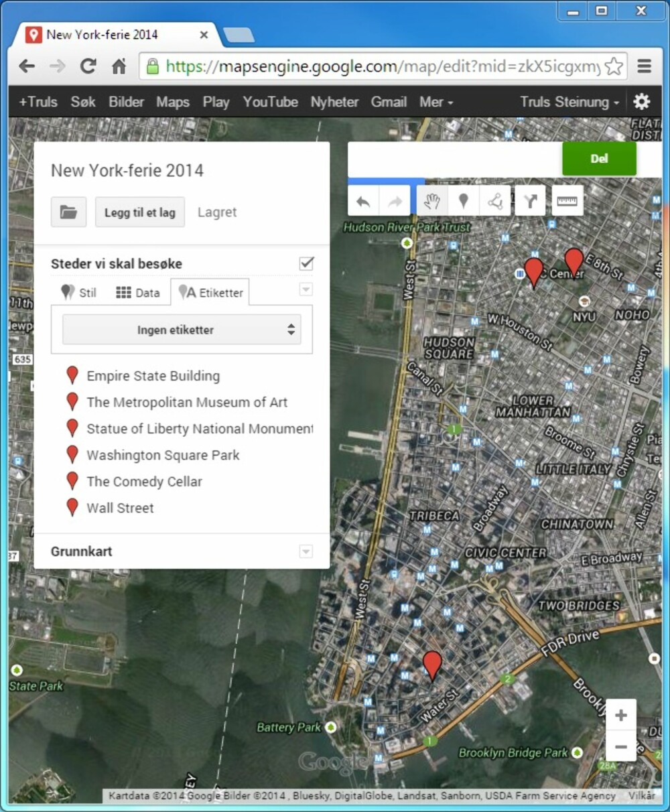Close the New York-ferie 2014 tab
The width and height of the screenshot is (670, 812).
click(x=204, y=34)
